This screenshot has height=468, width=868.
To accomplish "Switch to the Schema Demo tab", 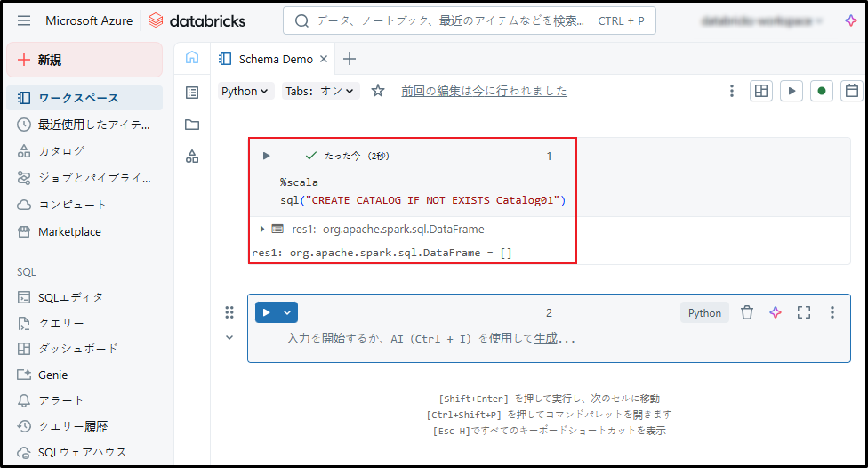I will (275, 59).
